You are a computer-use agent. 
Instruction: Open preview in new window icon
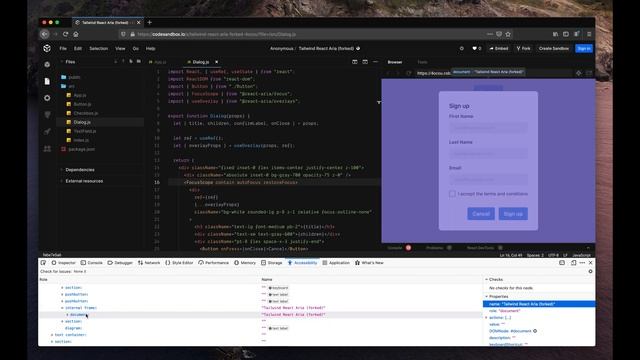589,73
